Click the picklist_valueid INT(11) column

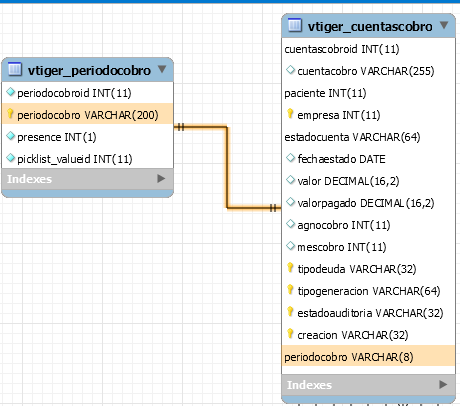pos(88,159)
